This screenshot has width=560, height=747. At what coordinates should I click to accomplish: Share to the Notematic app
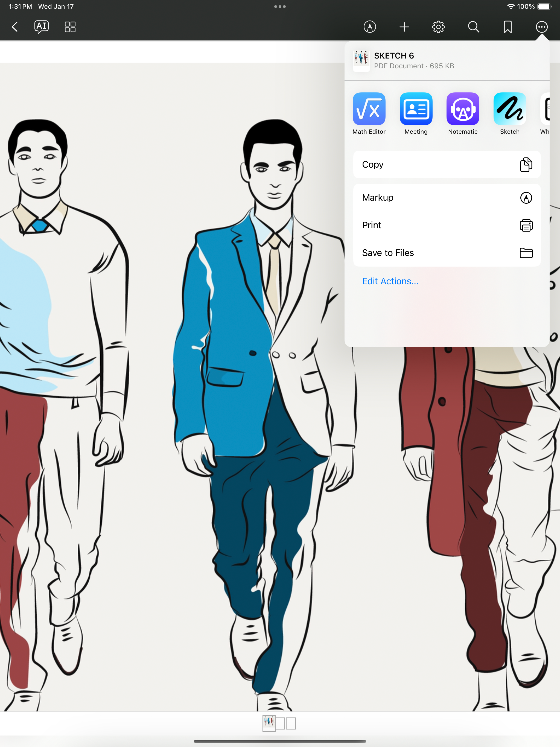[x=462, y=114]
